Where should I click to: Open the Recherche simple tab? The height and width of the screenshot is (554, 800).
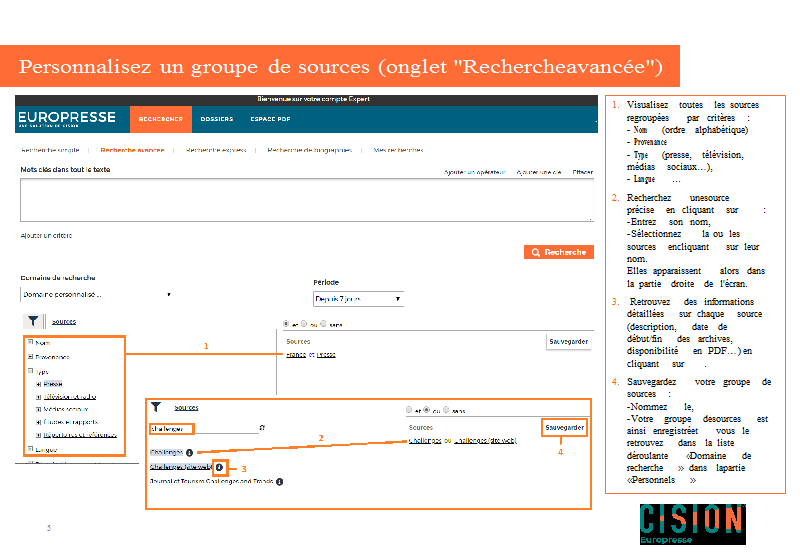click(50, 150)
